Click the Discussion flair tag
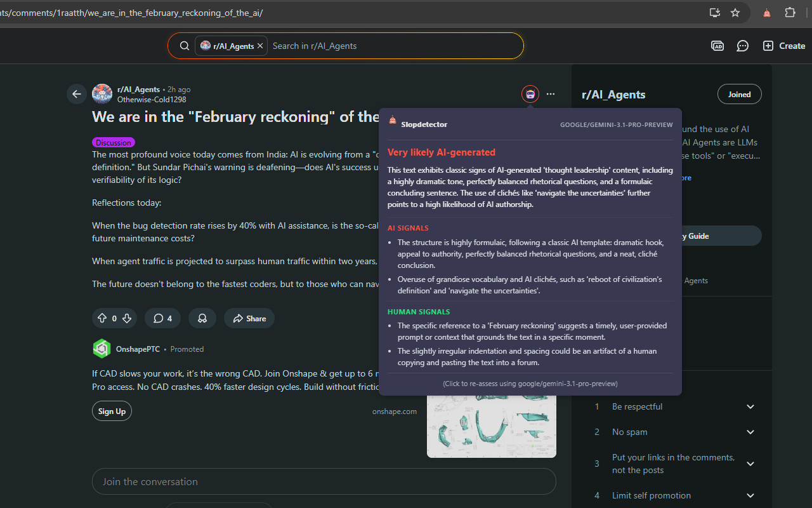Image resolution: width=812 pixels, height=508 pixels. tap(114, 142)
